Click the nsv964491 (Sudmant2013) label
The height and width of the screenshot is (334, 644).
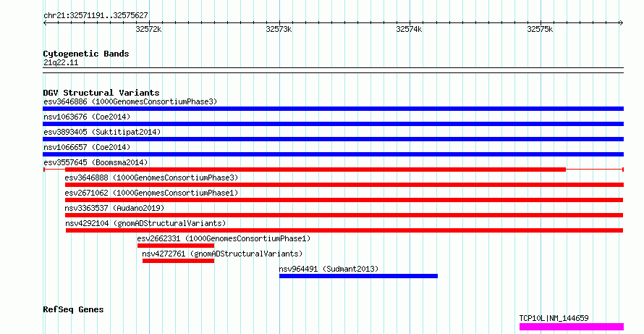tap(329, 269)
